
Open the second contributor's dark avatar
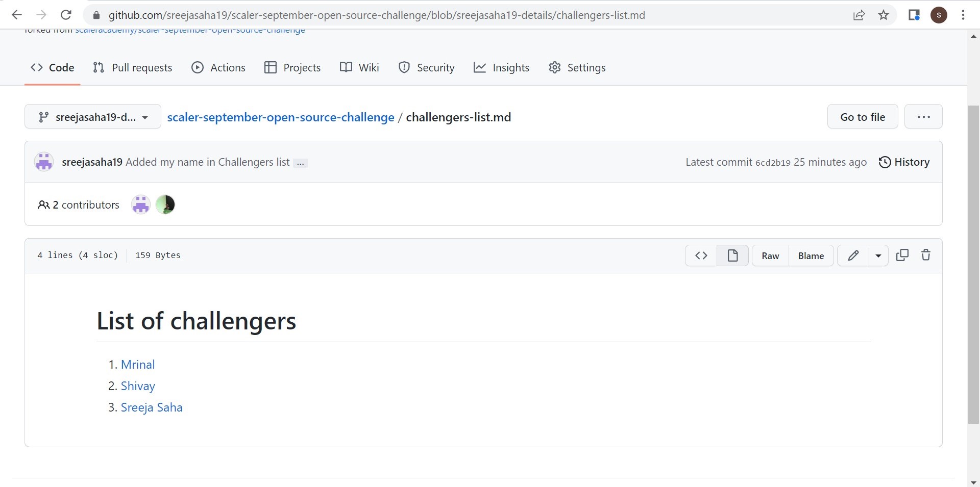point(165,205)
